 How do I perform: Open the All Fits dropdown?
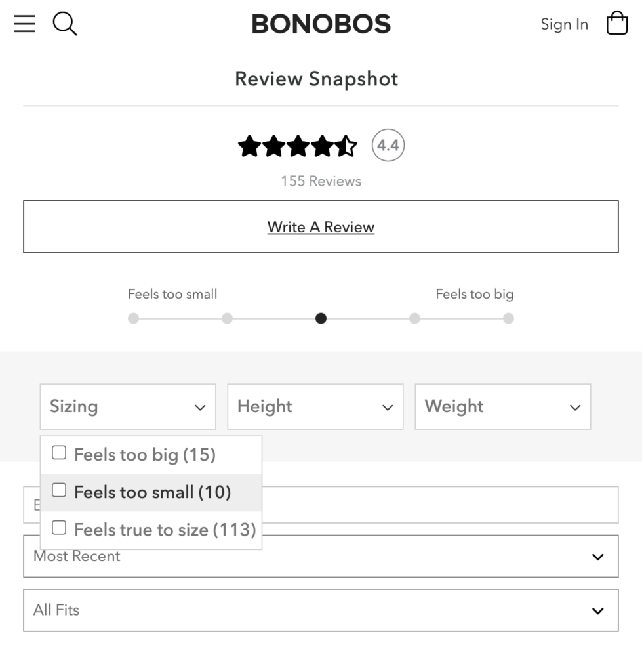coord(321,610)
